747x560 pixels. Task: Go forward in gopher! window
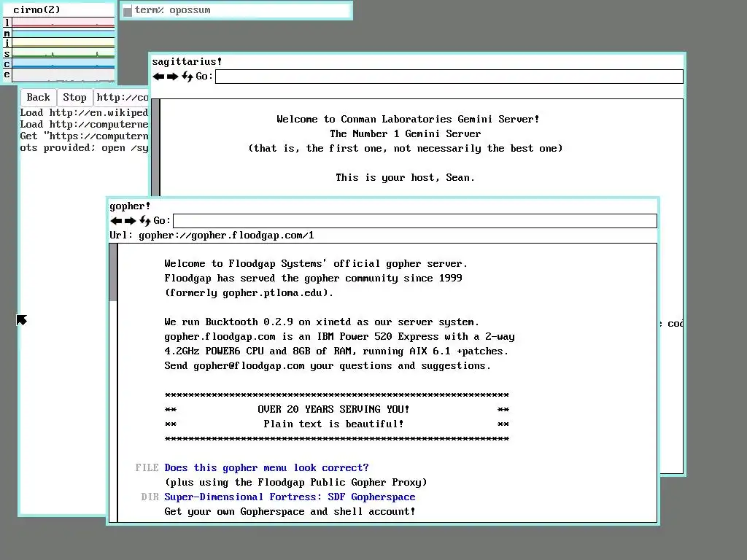tap(130, 220)
